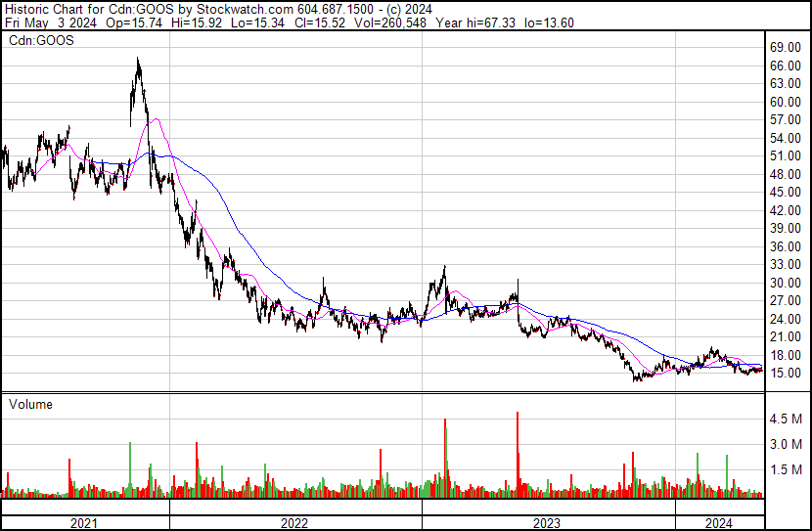812x531 pixels.
Task: Click the 2024 year label on time axis
Action: point(719,523)
